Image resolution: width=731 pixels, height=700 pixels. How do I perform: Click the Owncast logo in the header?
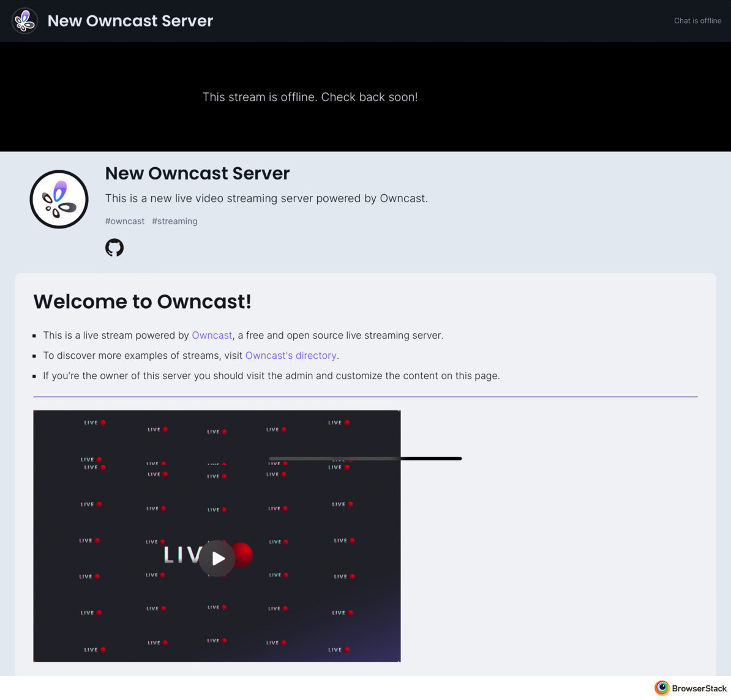[x=24, y=21]
